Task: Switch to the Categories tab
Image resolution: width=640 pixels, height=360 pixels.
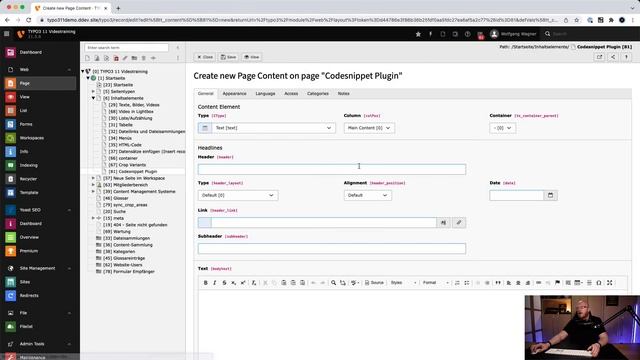Action: 318,94
